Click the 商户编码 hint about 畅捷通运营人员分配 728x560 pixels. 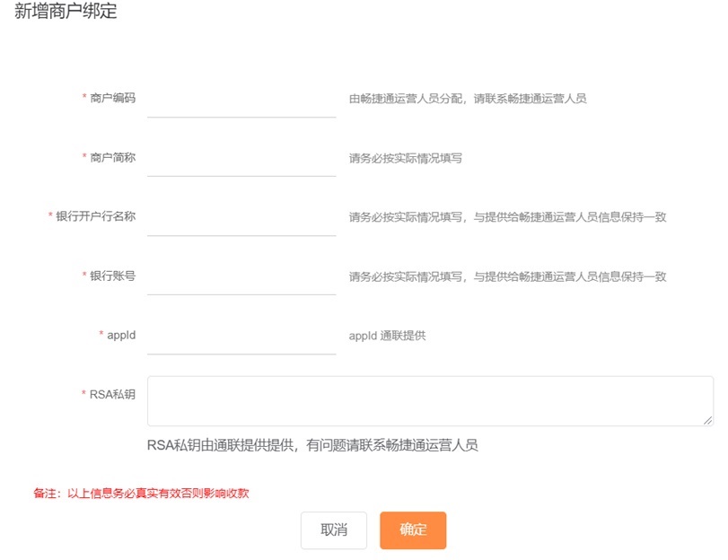coord(467,99)
